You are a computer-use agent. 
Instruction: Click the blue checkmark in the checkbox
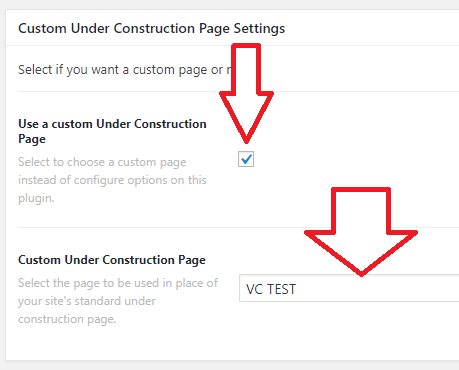coord(246,159)
